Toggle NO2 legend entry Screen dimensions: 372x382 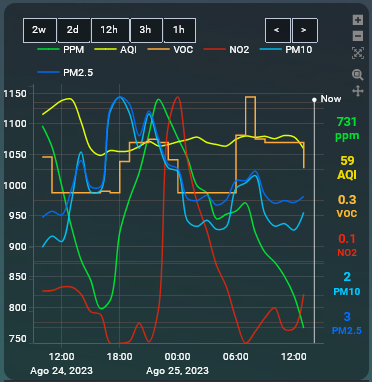pos(227,50)
